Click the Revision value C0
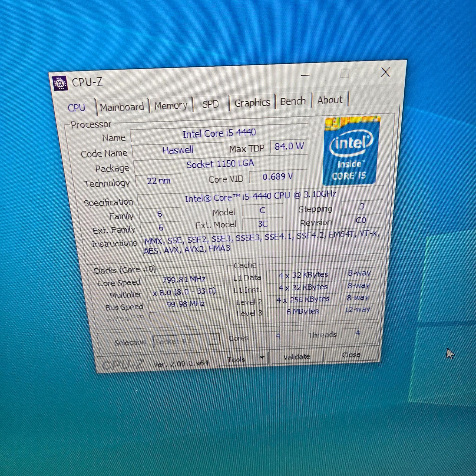 [x=361, y=220]
